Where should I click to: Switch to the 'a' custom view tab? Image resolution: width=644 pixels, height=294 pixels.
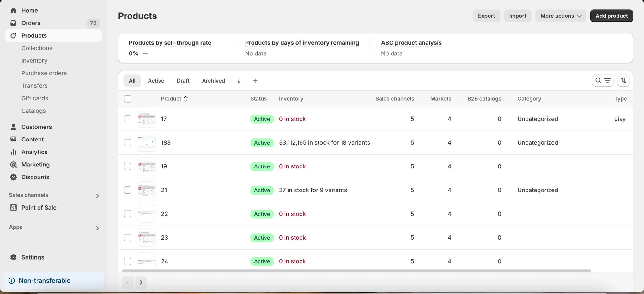point(239,81)
